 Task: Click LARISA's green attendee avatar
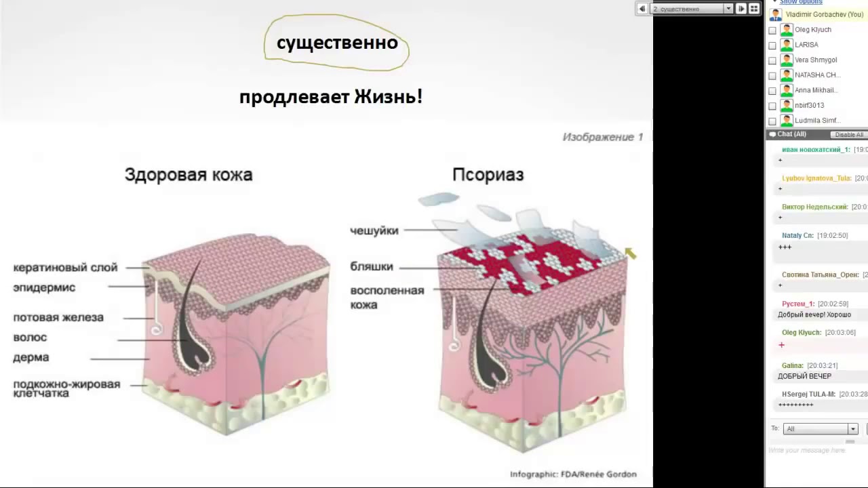tap(787, 45)
